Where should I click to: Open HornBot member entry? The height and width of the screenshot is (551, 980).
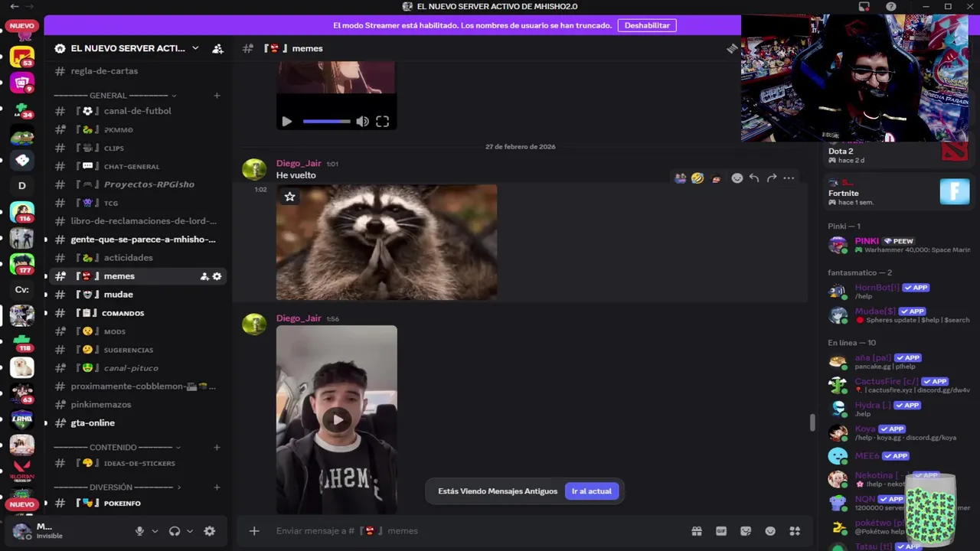[x=897, y=292]
